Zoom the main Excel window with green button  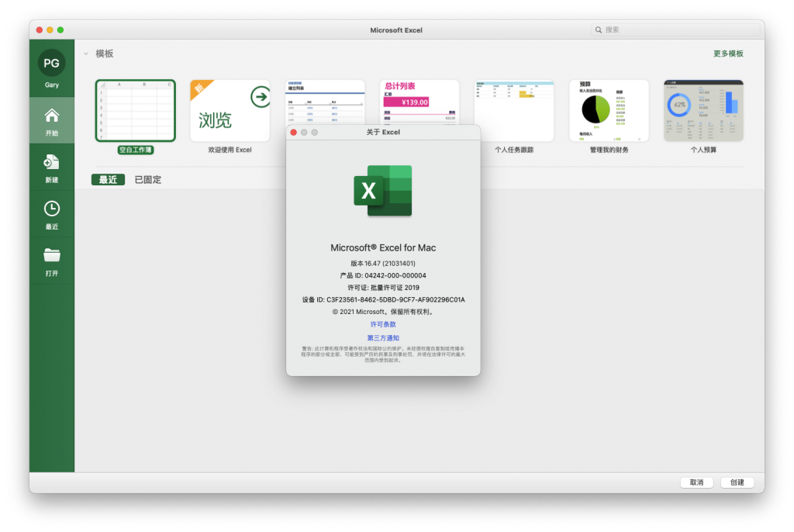click(60, 30)
